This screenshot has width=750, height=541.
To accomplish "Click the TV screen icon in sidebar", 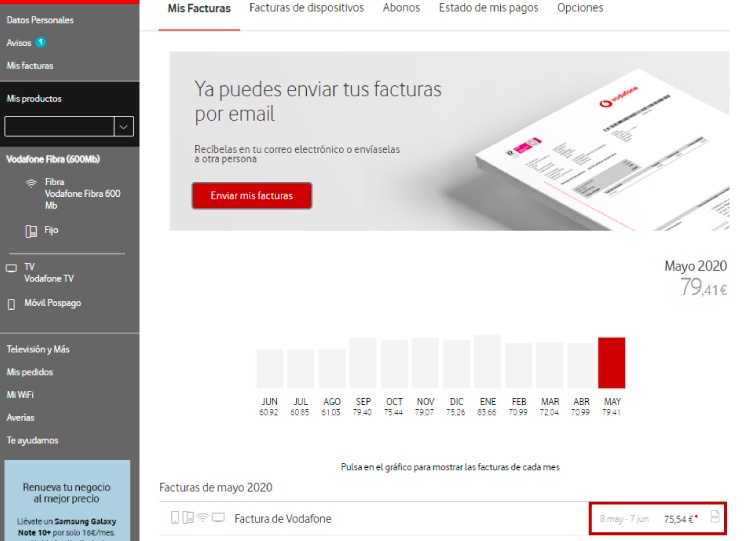I will 11,268.
